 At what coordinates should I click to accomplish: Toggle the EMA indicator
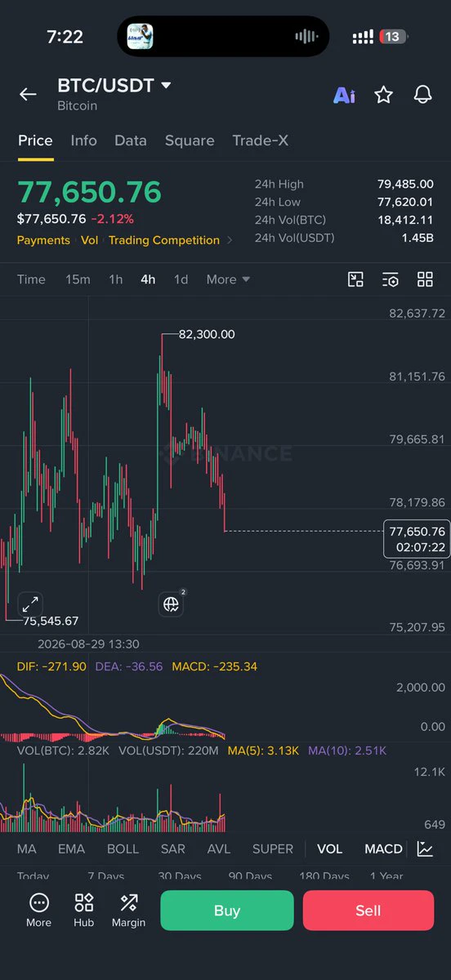coord(71,849)
